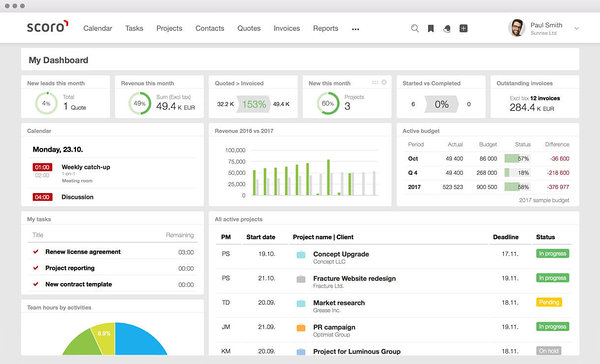Click the 153% Quoted > Invoiced indicator
The height and width of the screenshot is (364, 600).
(x=254, y=104)
